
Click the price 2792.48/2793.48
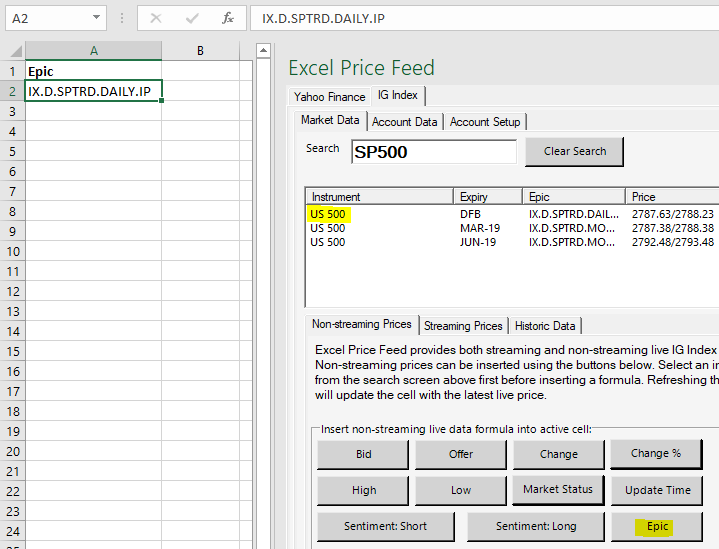click(x=673, y=242)
